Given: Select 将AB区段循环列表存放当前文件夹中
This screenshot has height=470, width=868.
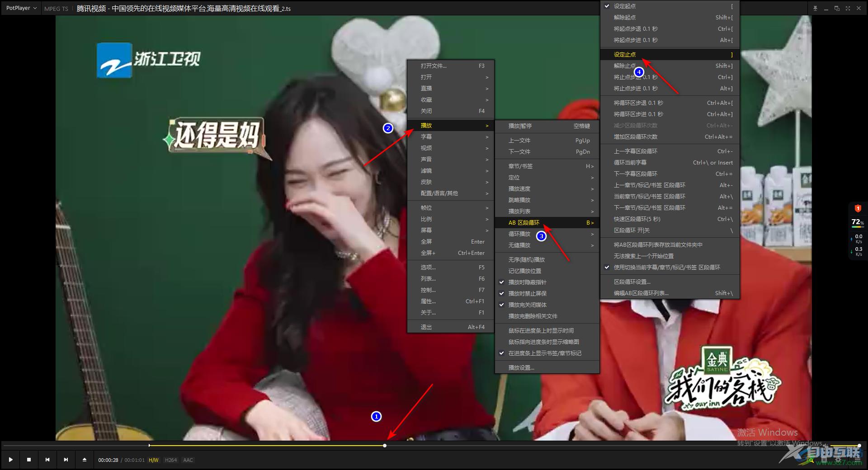Looking at the screenshot, I should tap(670, 244).
